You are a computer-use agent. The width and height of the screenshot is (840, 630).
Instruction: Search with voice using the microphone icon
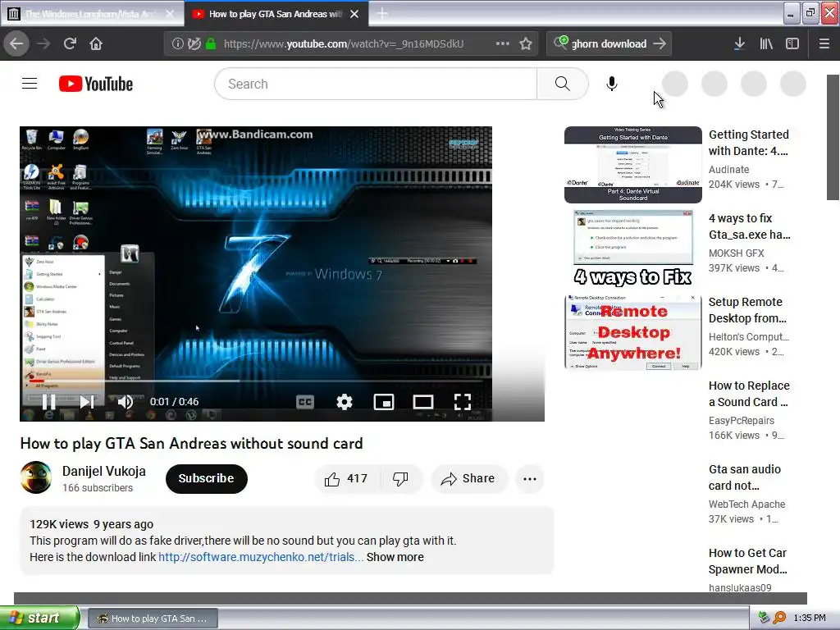coord(612,84)
